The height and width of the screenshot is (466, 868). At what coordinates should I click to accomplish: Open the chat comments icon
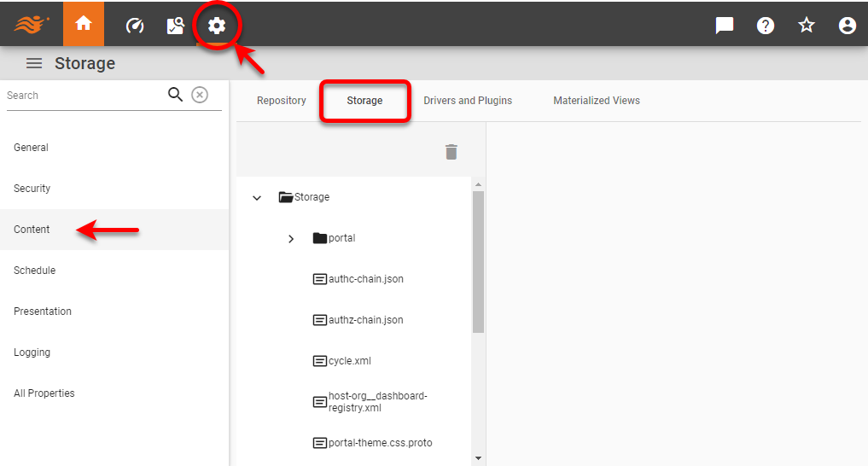click(725, 26)
